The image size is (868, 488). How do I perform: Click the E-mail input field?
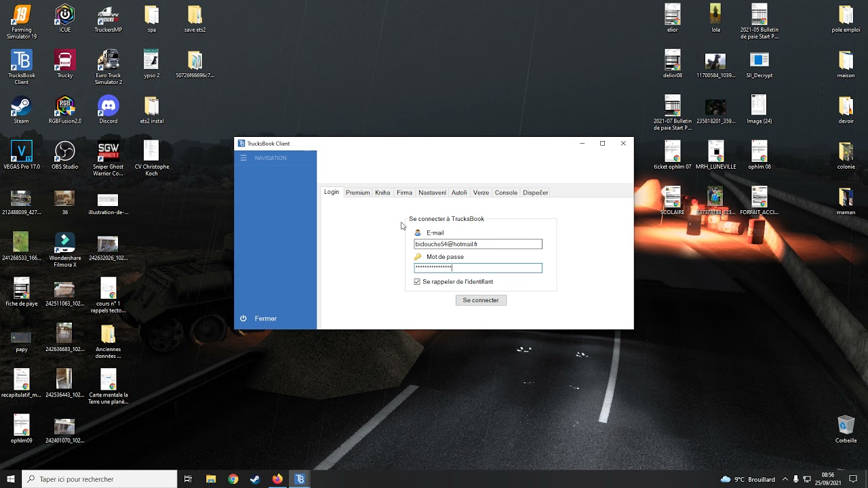coord(478,244)
